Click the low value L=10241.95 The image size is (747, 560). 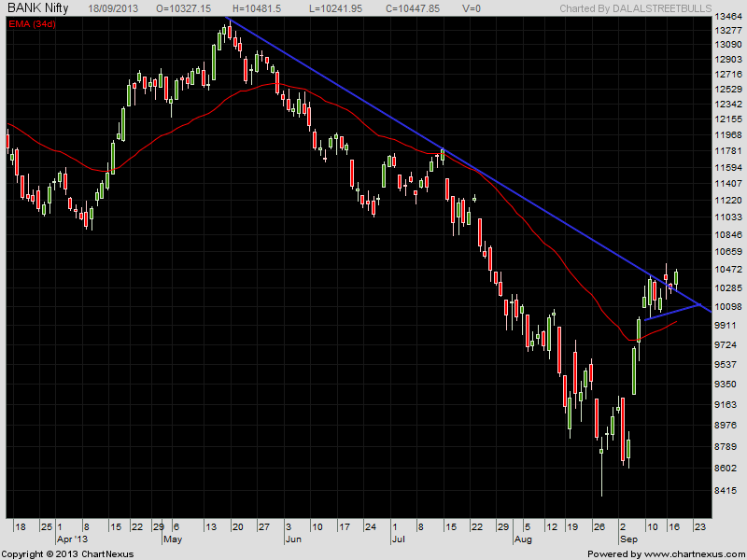click(335, 8)
